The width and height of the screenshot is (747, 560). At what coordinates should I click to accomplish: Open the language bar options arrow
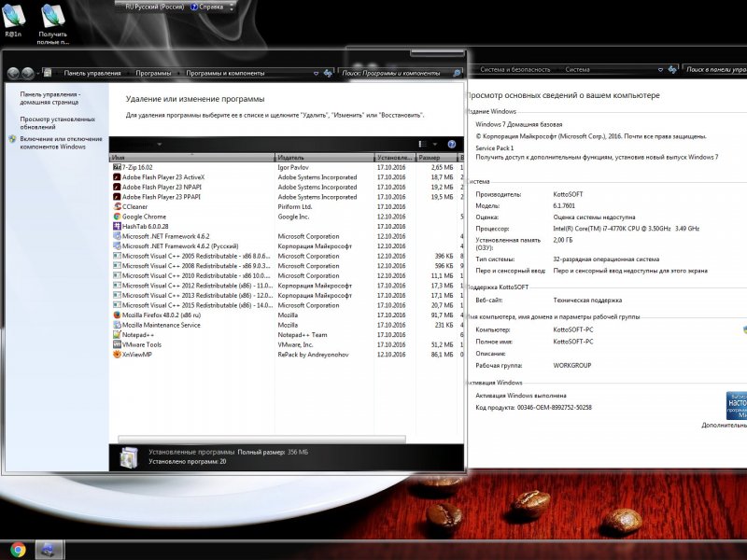point(232,7)
